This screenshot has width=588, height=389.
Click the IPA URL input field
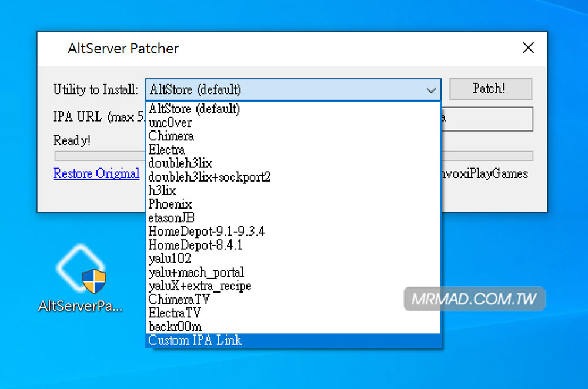tap(487, 119)
